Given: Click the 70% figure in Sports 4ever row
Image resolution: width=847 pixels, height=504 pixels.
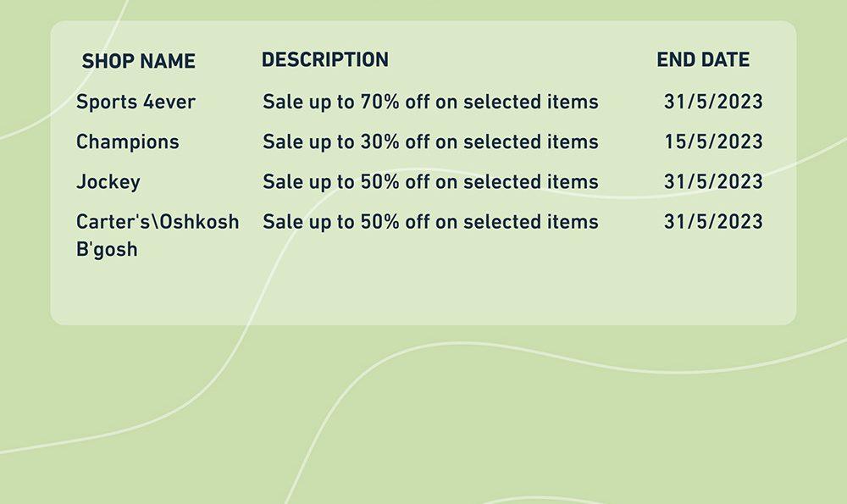Looking at the screenshot, I should (379, 102).
